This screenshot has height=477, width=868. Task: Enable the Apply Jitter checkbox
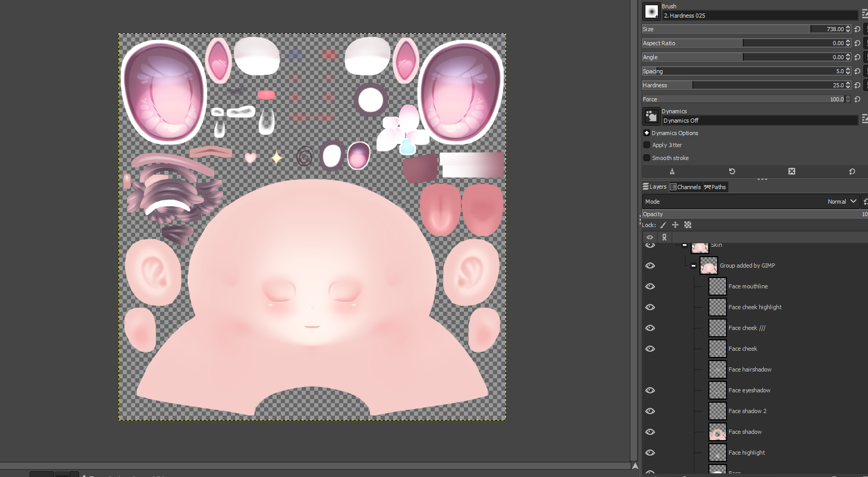click(x=647, y=145)
